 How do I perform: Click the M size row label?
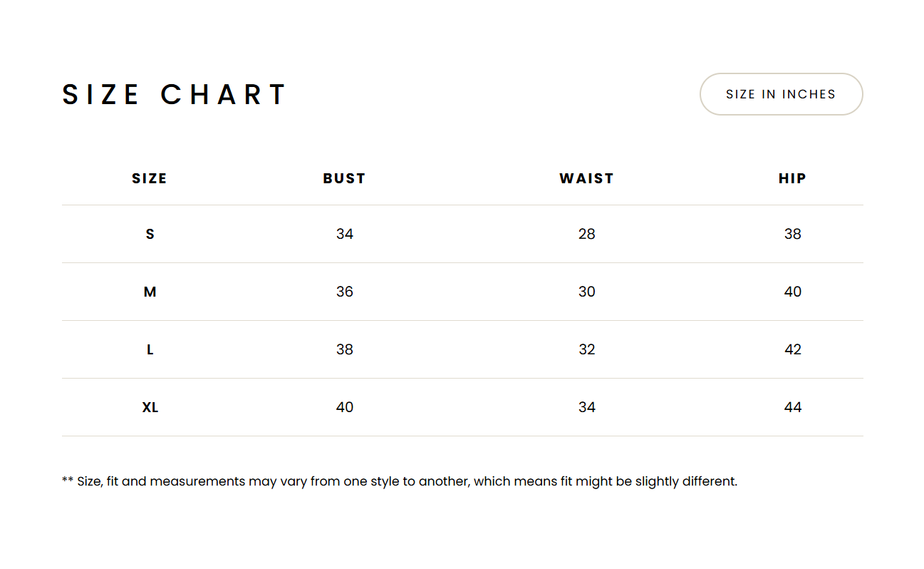point(150,292)
